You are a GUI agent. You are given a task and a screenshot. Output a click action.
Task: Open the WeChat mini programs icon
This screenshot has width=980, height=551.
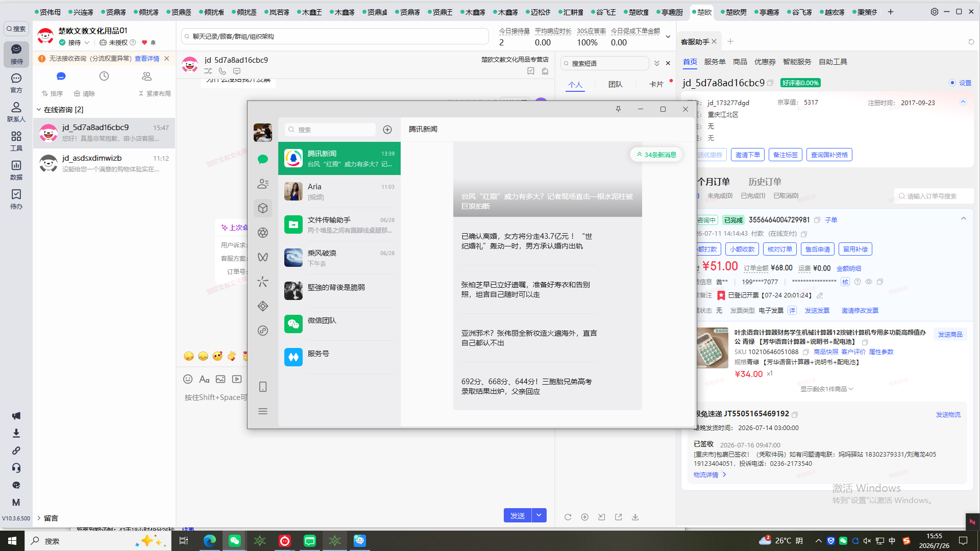pos(263,331)
